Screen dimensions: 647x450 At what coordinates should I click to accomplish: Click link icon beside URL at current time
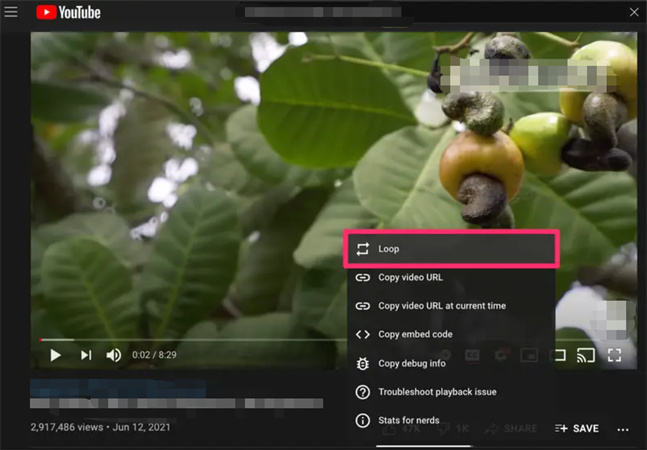(362, 306)
